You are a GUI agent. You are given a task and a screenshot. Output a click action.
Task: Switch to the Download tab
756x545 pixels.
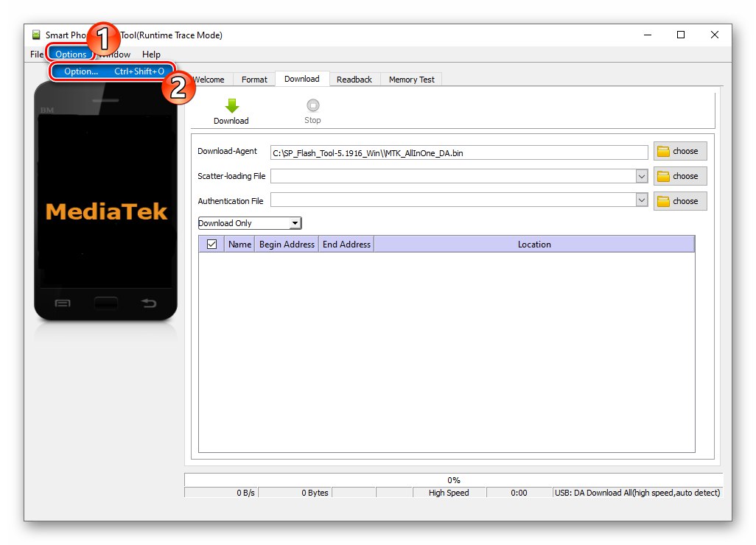302,79
